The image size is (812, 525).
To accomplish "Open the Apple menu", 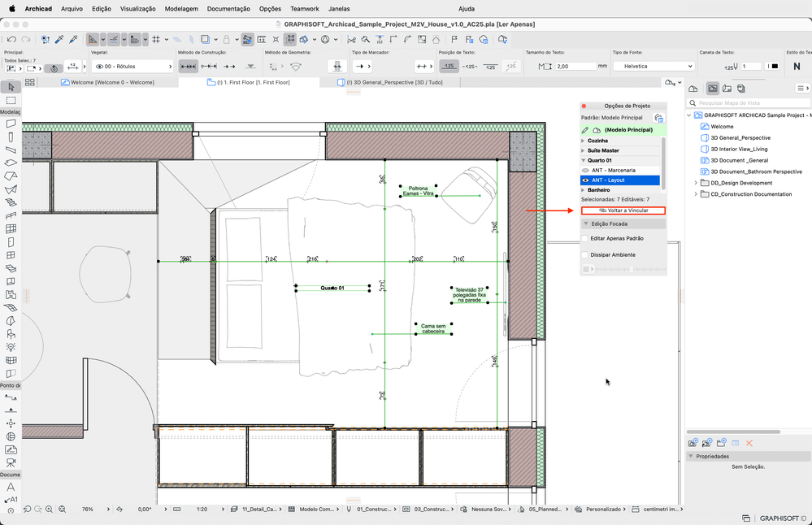I will [x=12, y=9].
